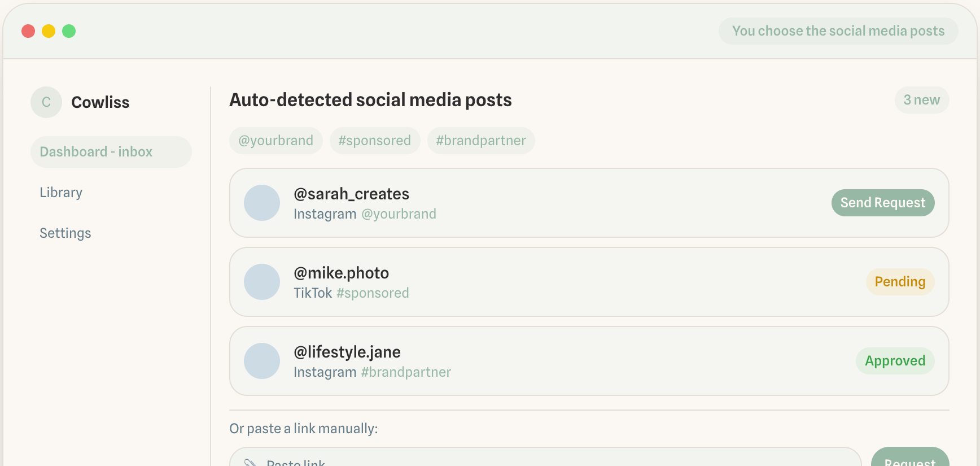Go to Library in the sidebar
Viewport: 980px width, 466px height.
(61, 193)
